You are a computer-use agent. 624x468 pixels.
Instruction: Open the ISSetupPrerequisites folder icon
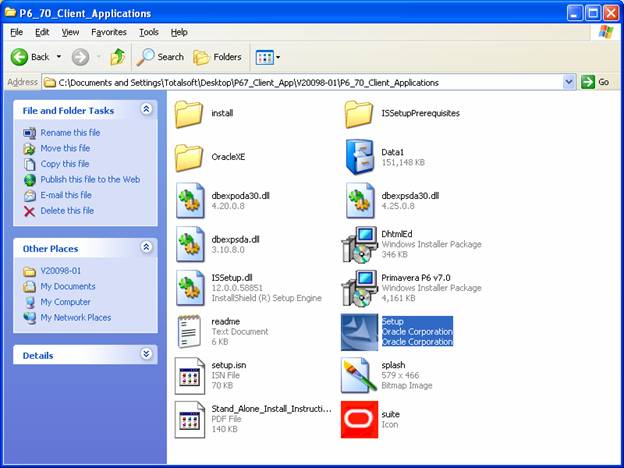coord(359,114)
